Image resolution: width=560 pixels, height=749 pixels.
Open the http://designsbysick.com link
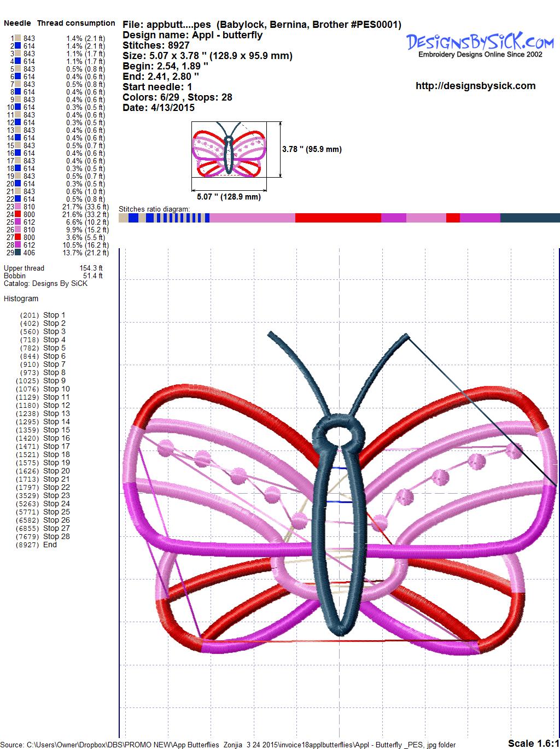pos(475,86)
